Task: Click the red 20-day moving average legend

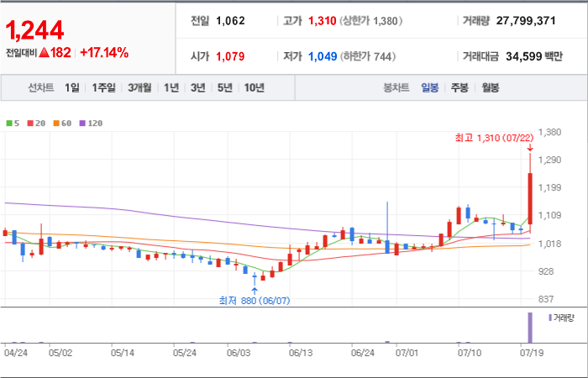Action: (36, 123)
